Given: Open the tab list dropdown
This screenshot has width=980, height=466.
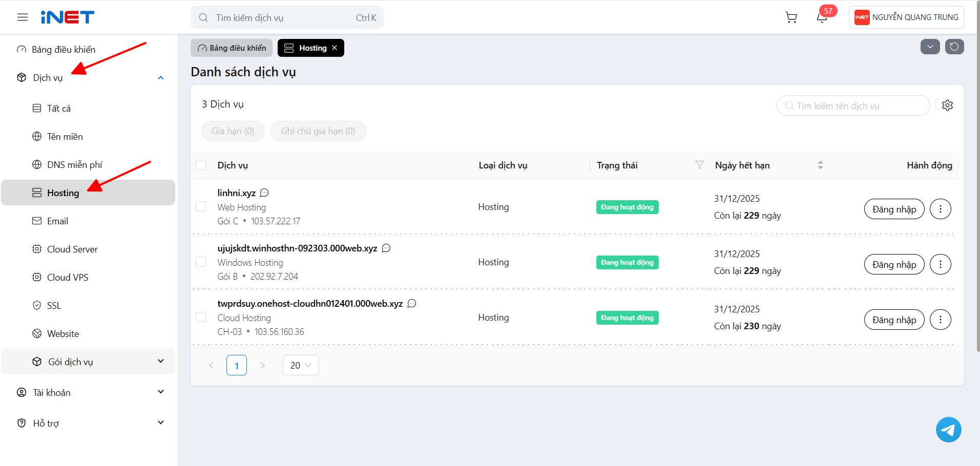Looking at the screenshot, I should pos(930,47).
